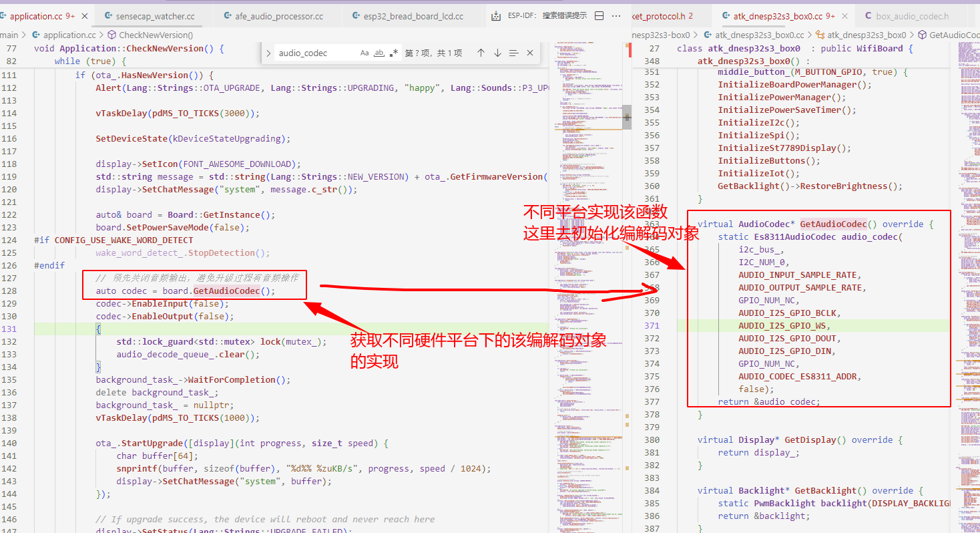The image size is (980, 533).
Task: Click 'char buffer[64];' on line 141
Action: pos(157,456)
